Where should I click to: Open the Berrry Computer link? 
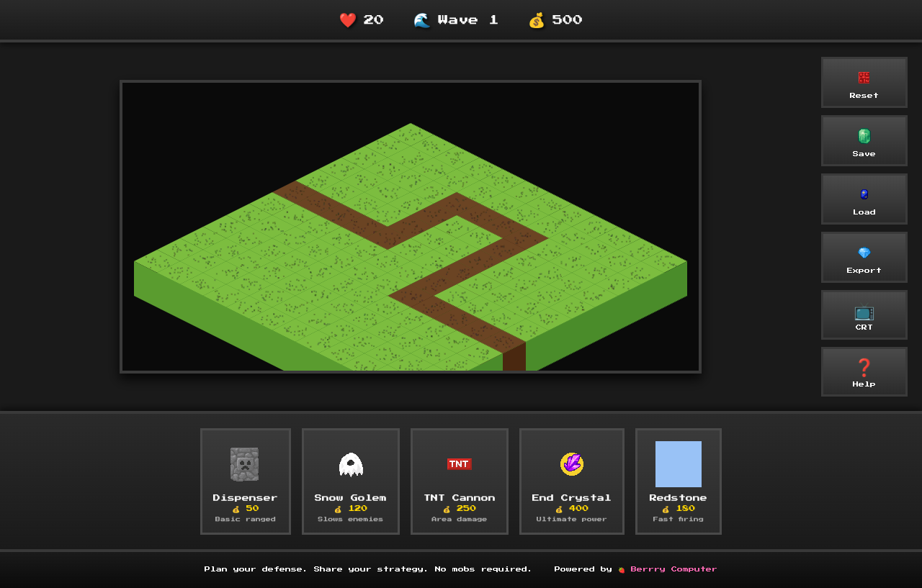(x=672, y=569)
